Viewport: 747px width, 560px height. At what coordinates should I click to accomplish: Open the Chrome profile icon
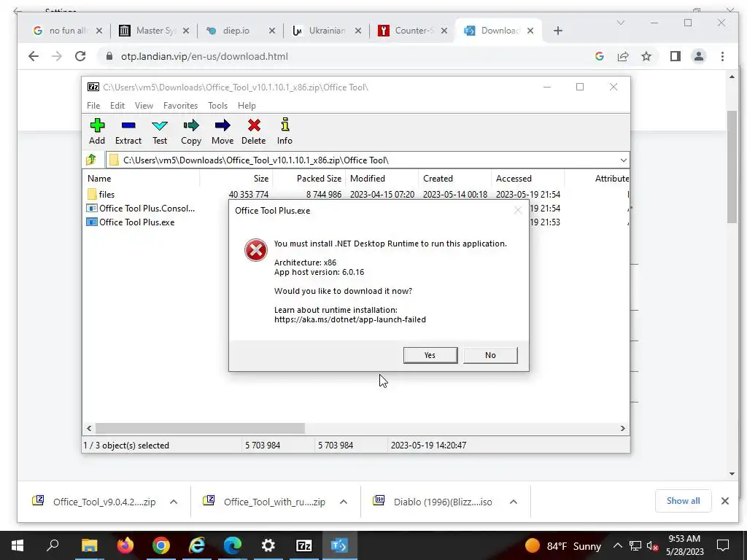pyautogui.click(x=698, y=56)
